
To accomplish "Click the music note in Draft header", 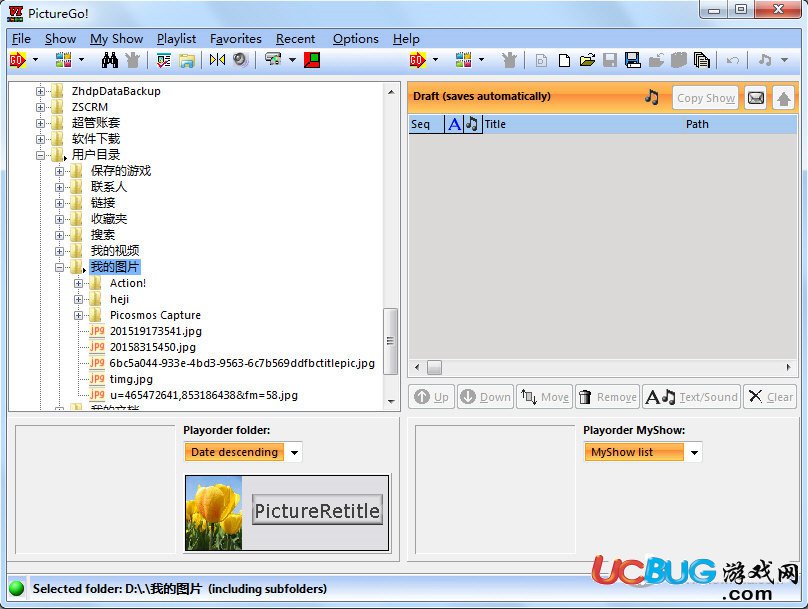I will pos(652,96).
